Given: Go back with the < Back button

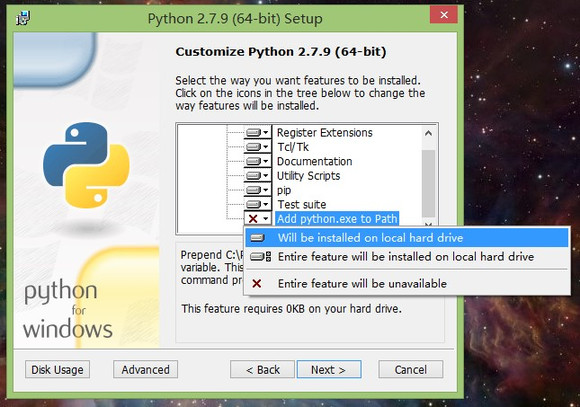Looking at the screenshot, I should [262, 369].
